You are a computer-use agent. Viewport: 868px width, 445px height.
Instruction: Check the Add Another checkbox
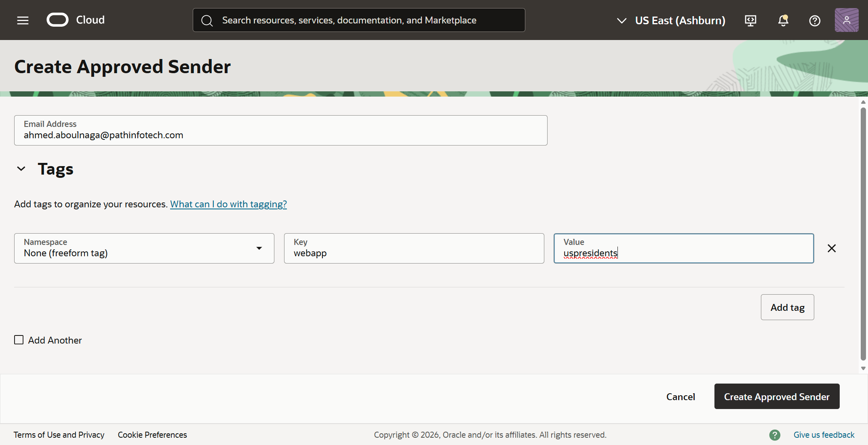coord(19,340)
